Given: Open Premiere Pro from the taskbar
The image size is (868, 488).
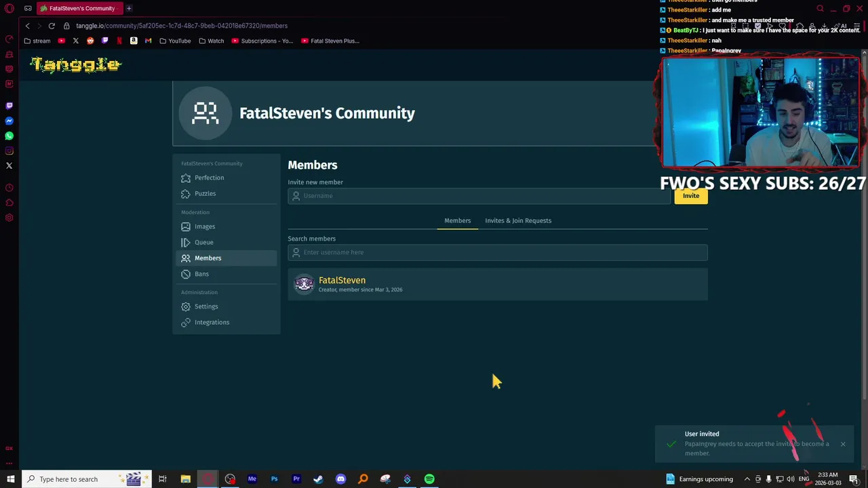Looking at the screenshot, I should [x=296, y=479].
